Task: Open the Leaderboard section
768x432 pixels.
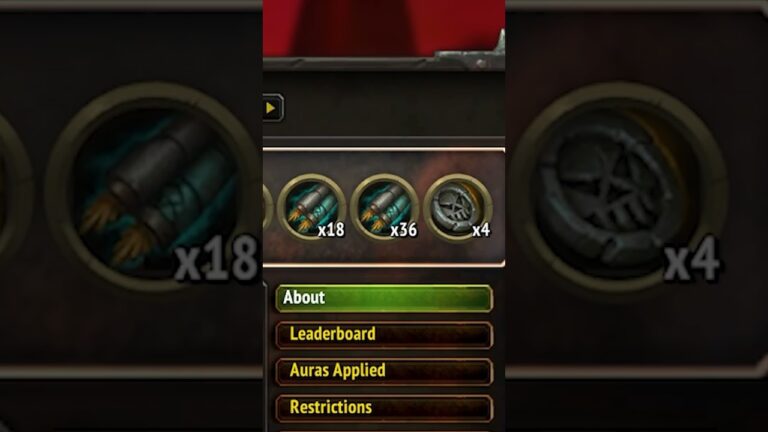Action: pos(384,335)
